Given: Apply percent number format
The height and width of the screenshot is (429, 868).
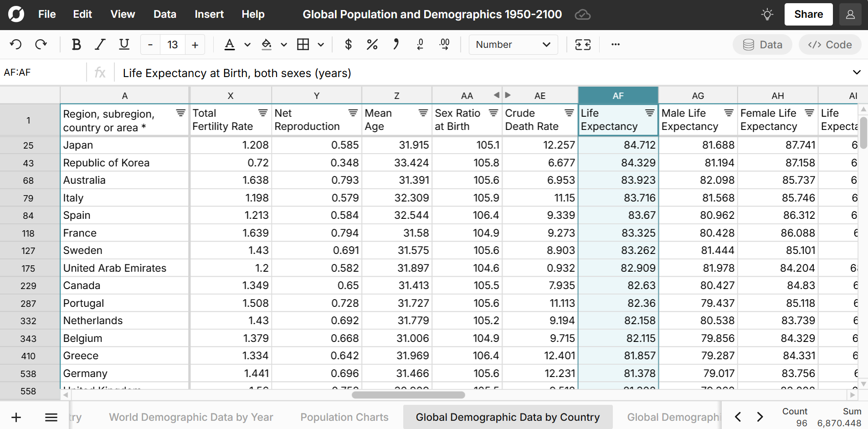Looking at the screenshot, I should pyautogui.click(x=372, y=44).
